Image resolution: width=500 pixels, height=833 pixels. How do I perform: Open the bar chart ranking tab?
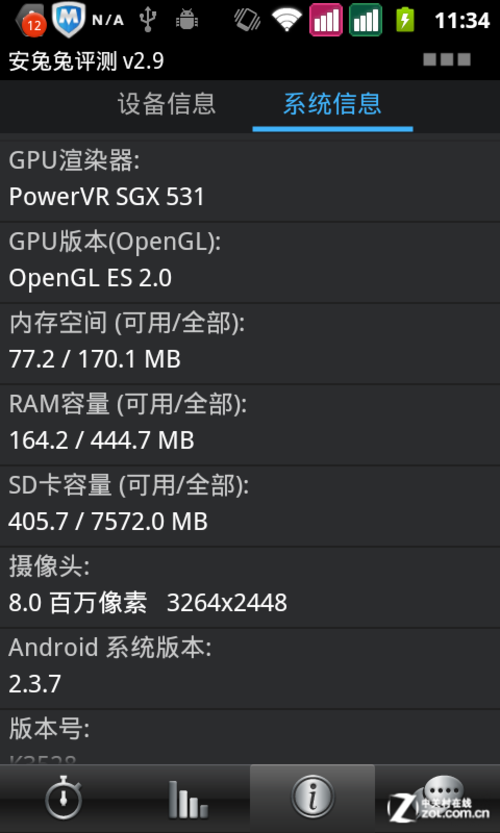coord(188,798)
